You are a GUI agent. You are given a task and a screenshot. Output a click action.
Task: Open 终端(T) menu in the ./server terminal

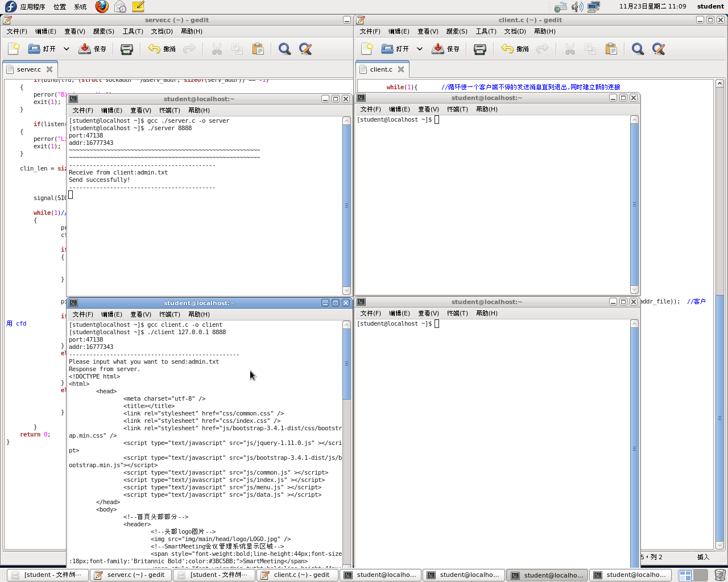tap(169, 110)
